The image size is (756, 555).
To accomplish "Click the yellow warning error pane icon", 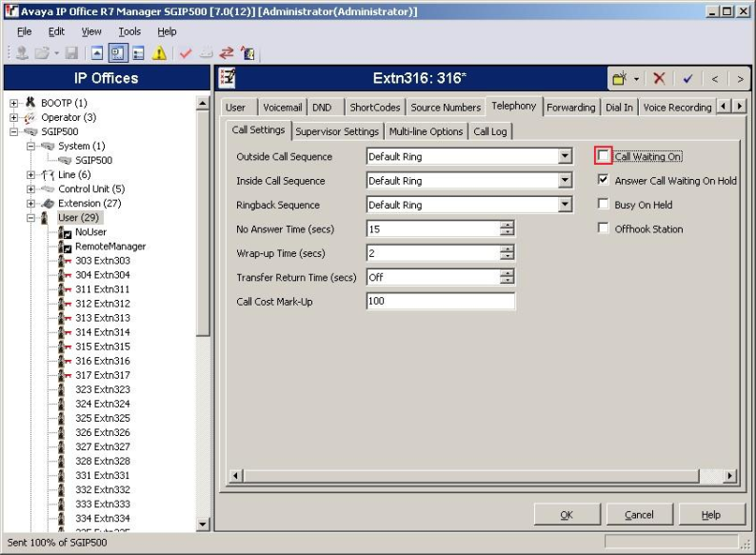I will point(159,53).
